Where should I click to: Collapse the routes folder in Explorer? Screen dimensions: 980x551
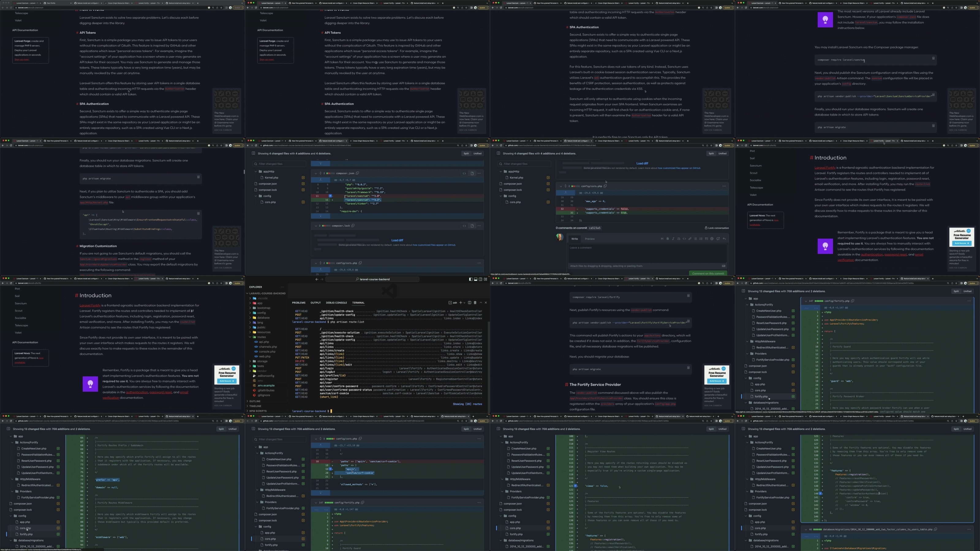(259, 337)
